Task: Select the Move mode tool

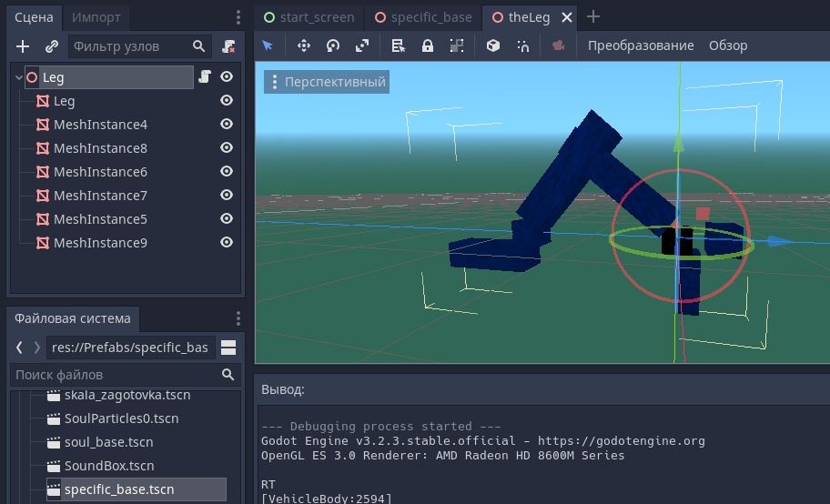Action: (304, 45)
